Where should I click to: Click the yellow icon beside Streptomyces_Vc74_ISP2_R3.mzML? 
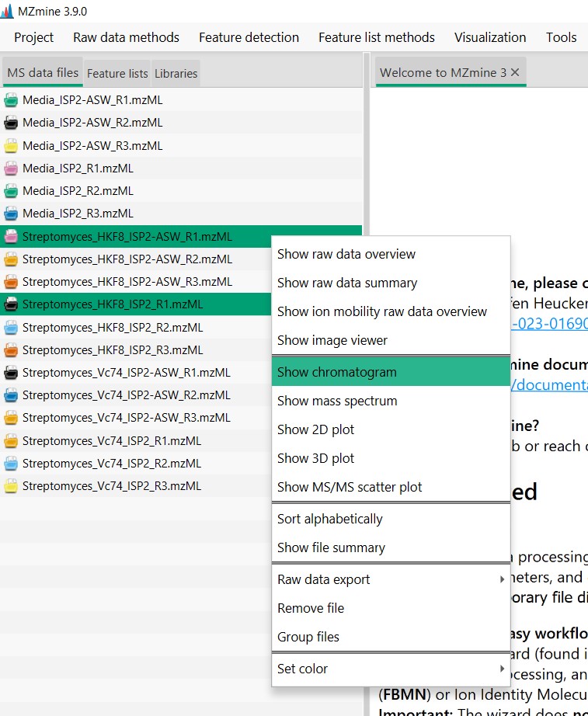point(11,486)
